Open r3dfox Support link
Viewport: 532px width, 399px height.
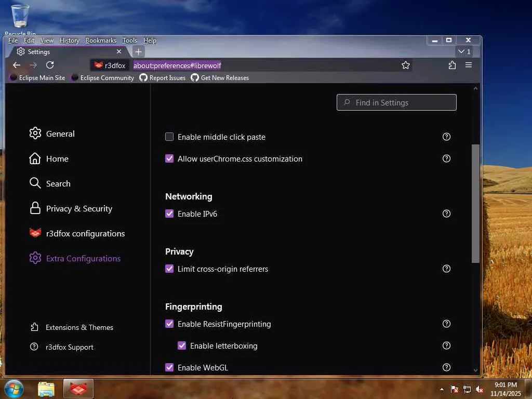coord(61,347)
